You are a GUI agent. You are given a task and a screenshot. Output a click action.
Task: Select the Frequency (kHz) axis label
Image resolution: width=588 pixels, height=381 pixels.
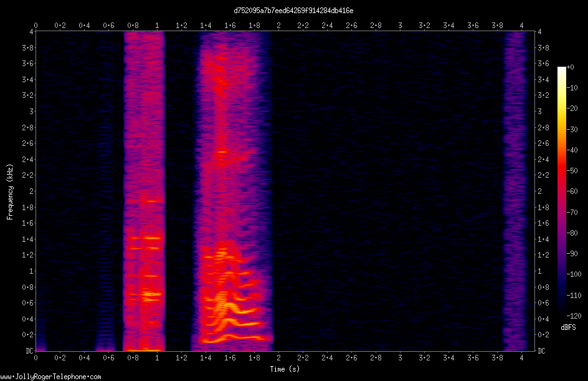point(10,192)
